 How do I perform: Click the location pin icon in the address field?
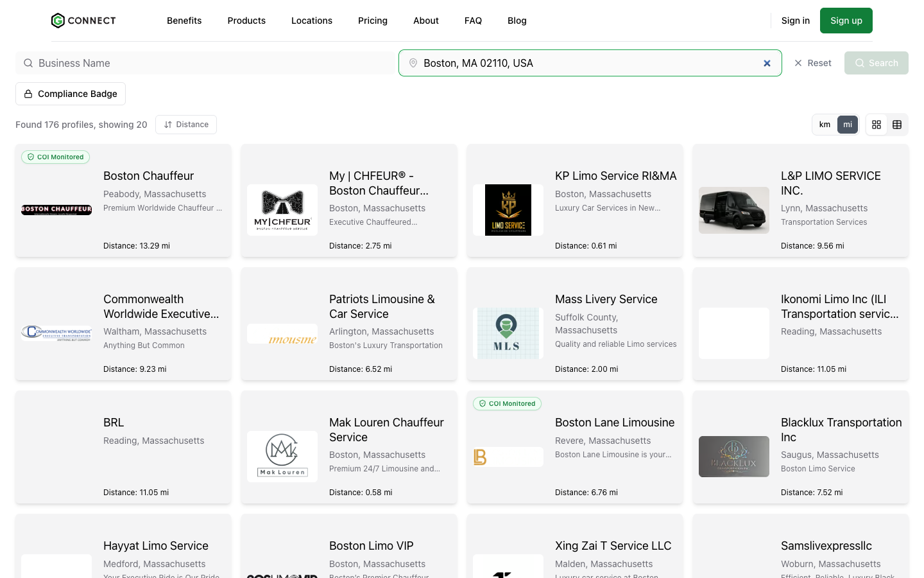[x=413, y=63]
